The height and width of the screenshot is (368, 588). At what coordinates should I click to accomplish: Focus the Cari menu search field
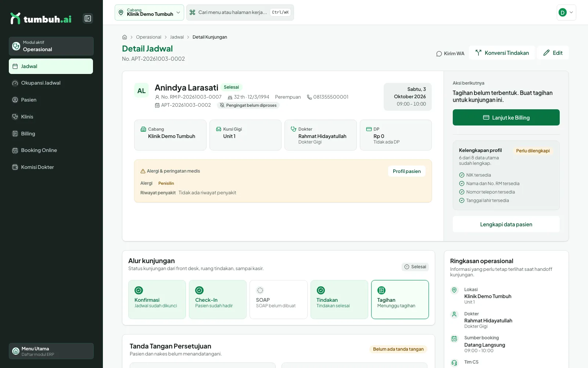(x=240, y=13)
